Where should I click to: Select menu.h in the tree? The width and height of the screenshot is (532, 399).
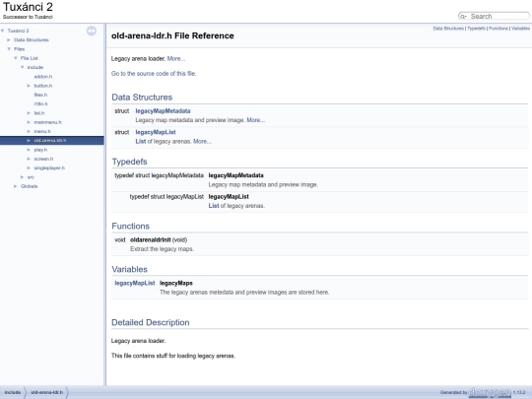[42, 132]
